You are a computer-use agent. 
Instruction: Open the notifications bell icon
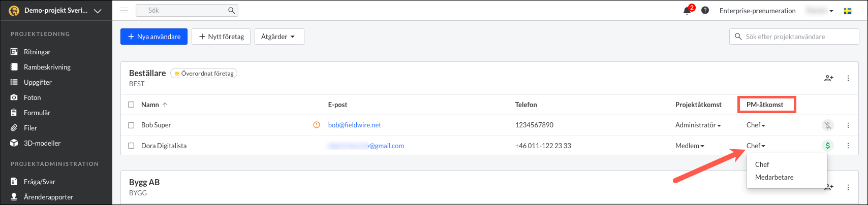click(x=688, y=10)
